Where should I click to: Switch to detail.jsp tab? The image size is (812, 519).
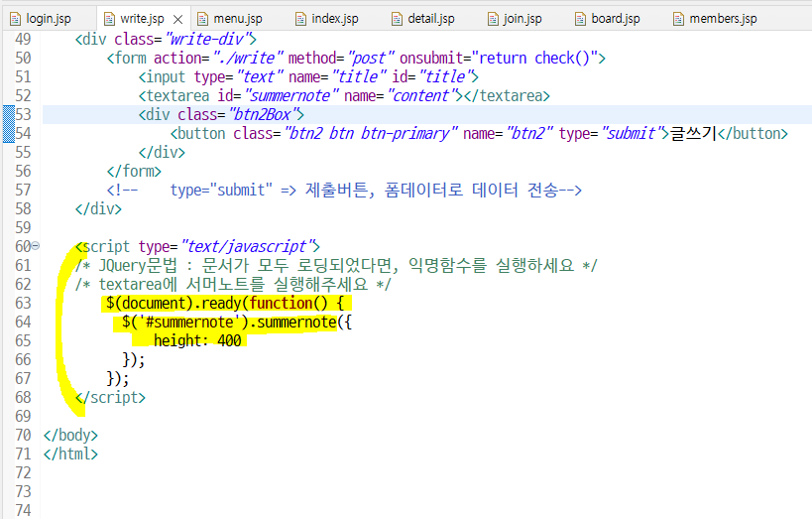pos(431,19)
